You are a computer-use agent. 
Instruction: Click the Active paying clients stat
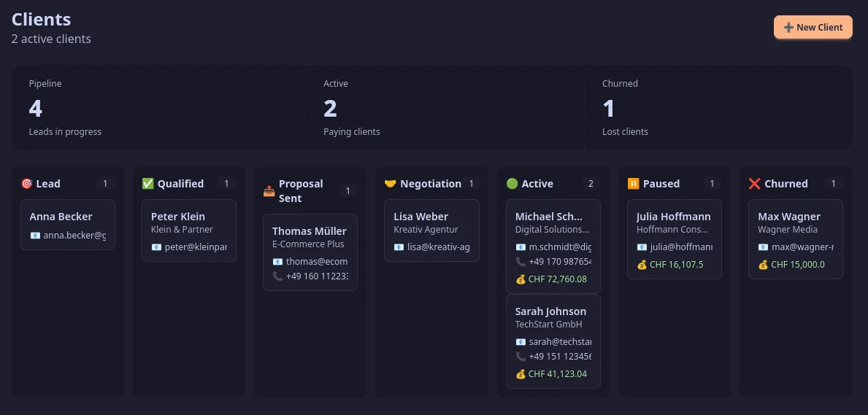pos(444,108)
